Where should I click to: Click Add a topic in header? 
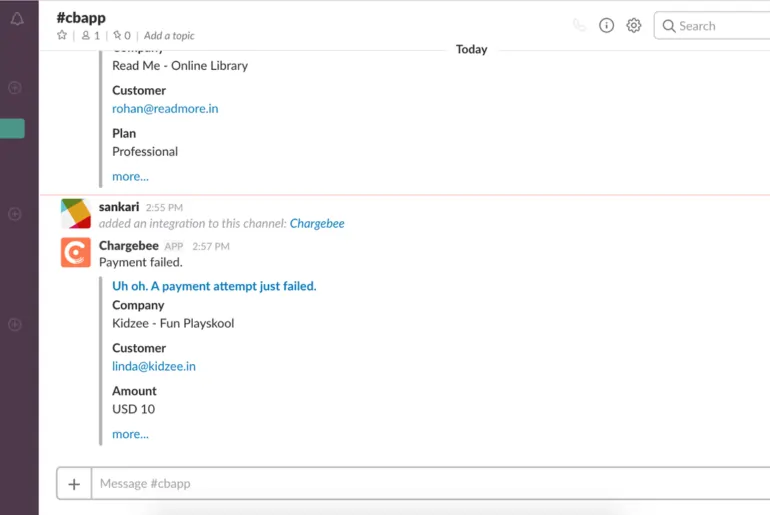pos(169,35)
